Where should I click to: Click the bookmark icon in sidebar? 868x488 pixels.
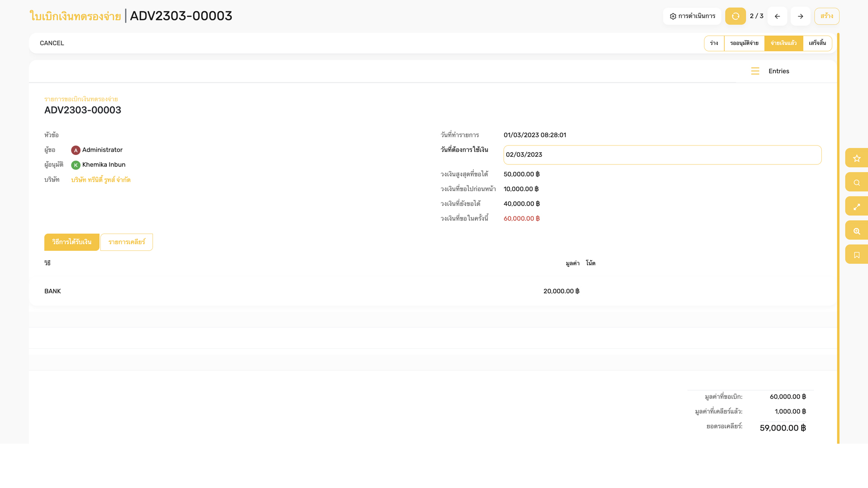[x=856, y=255]
